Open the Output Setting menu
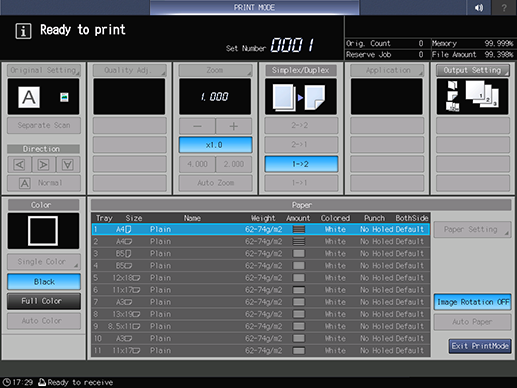Screen dimensions: 517x388 pyautogui.click(x=473, y=70)
